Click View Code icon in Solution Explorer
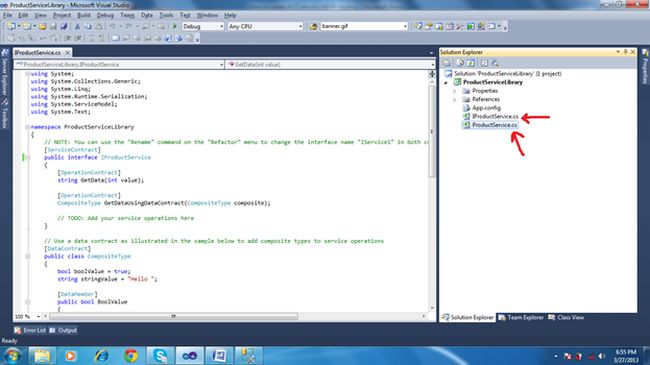Viewport: 650px width, 365px height. (484, 63)
